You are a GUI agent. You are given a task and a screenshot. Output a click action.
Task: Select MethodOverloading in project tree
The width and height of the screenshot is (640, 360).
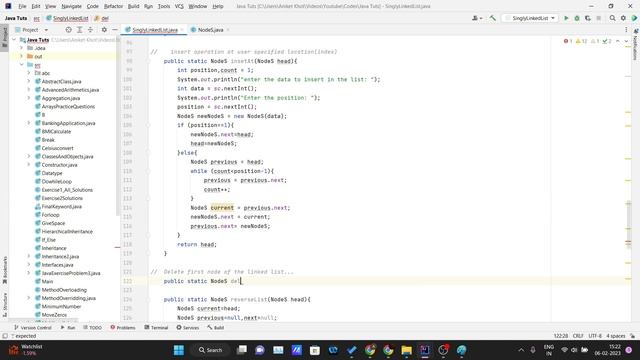(64, 290)
